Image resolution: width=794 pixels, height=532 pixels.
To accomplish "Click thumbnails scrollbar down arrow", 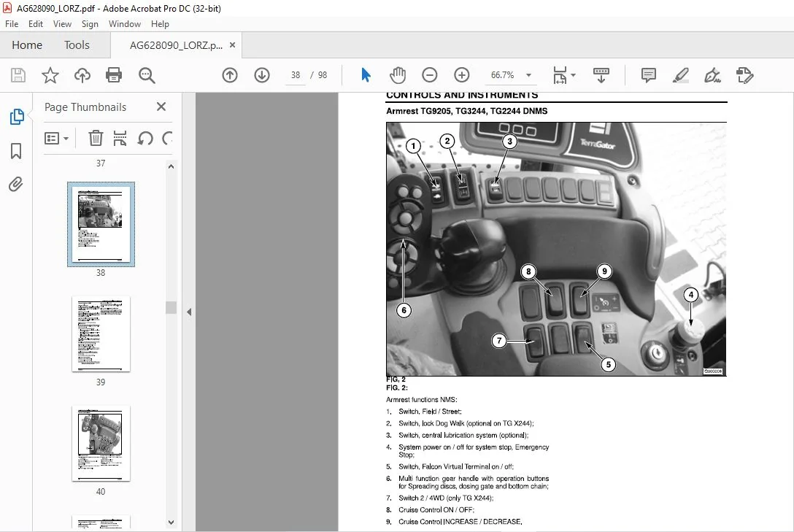I will [x=171, y=523].
